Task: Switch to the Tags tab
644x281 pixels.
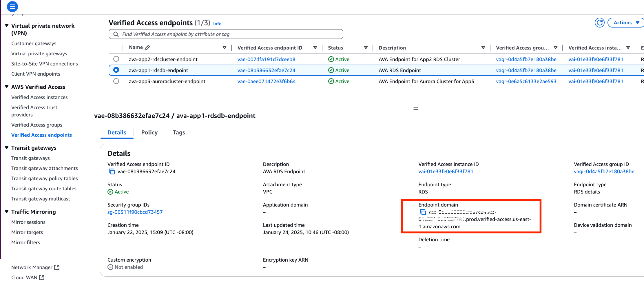Action: [x=178, y=132]
